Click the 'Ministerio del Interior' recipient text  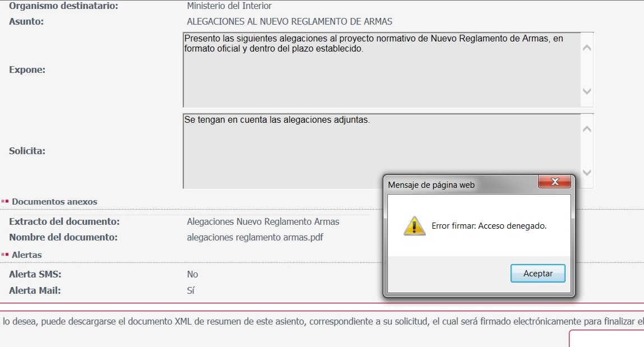point(229,6)
